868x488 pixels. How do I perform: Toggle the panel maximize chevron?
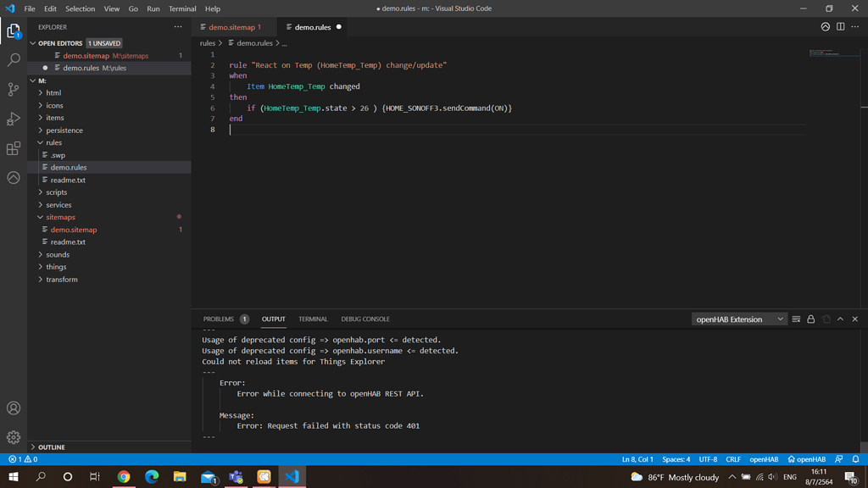[840, 319]
